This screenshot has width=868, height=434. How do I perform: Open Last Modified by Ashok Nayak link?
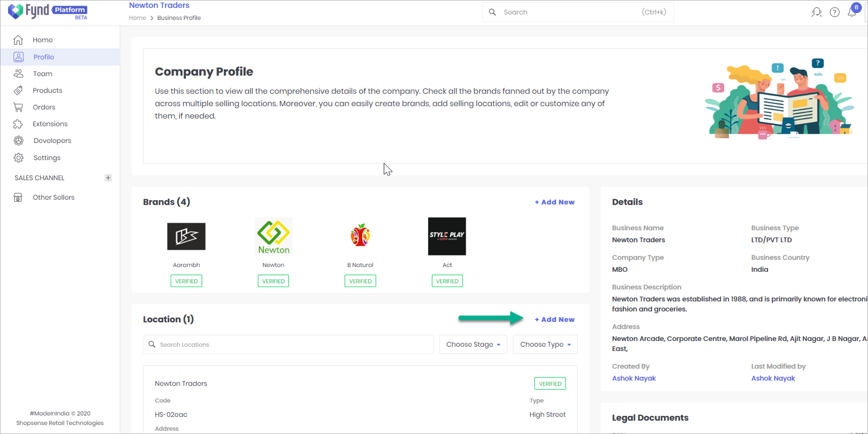pos(773,378)
